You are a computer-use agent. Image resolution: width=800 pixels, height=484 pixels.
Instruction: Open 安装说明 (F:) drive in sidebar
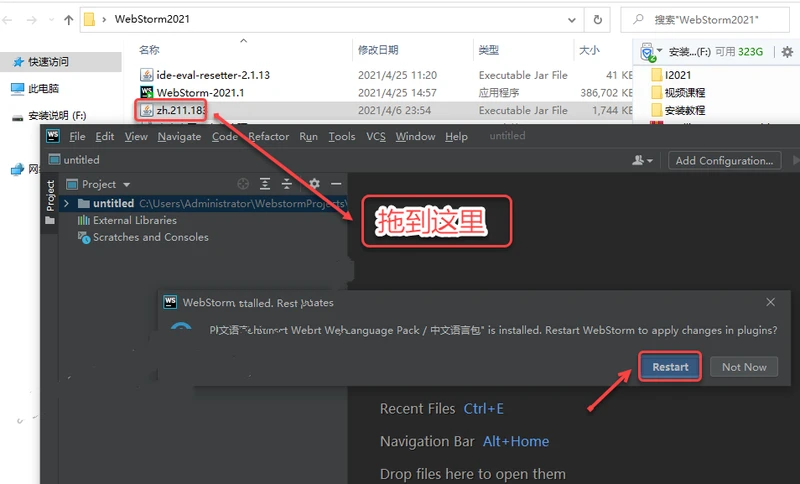pyautogui.click(x=56, y=116)
